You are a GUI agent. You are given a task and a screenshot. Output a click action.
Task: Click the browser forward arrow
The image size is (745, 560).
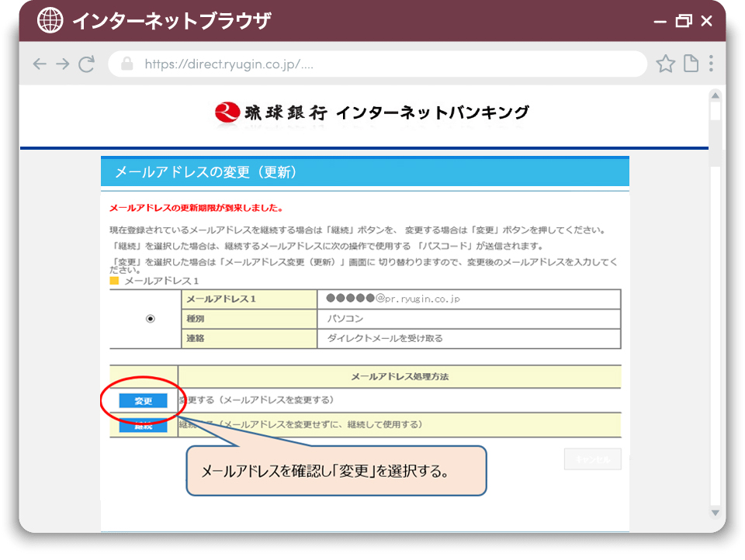tap(63, 64)
